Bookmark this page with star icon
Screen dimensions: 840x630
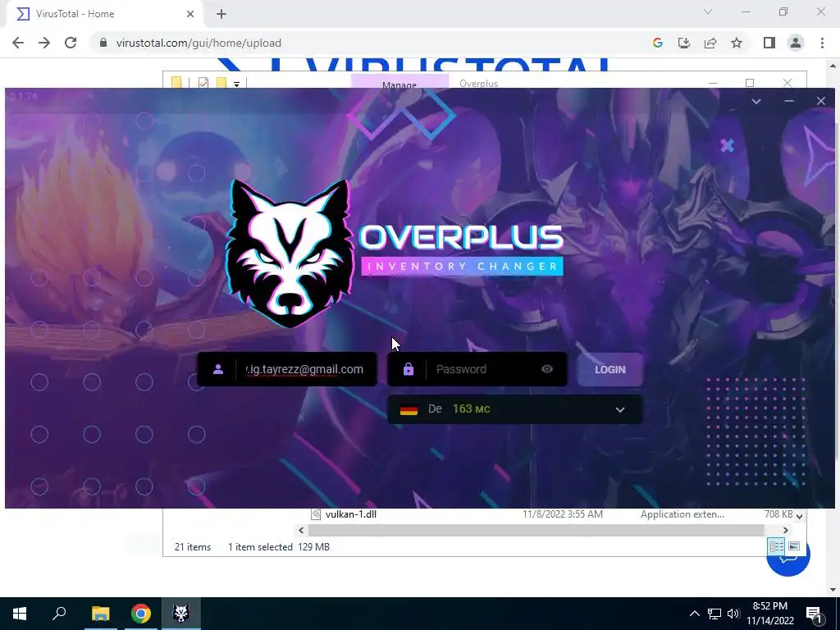737,43
